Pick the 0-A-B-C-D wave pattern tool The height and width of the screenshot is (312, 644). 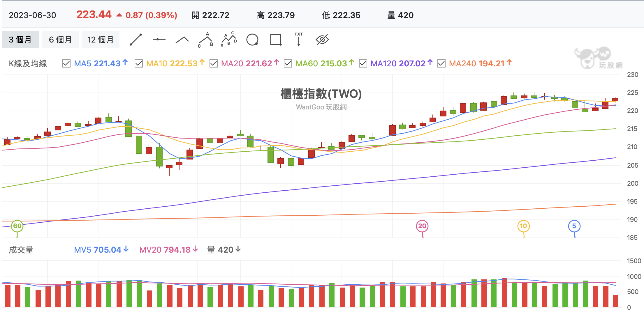(229, 39)
